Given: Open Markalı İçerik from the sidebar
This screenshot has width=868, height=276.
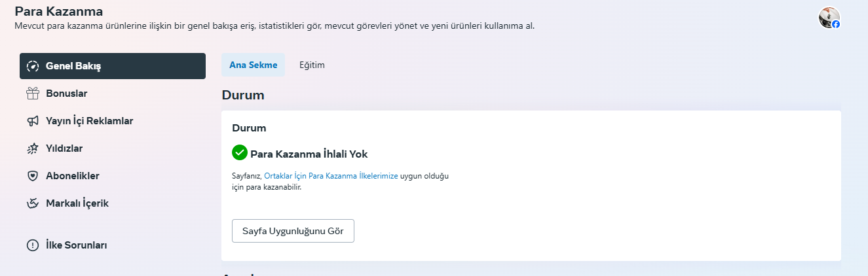Looking at the screenshot, I should tap(77, 203).
